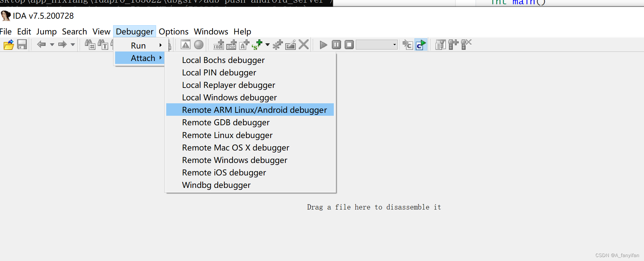Open the Help menu

tap(242, 31)
